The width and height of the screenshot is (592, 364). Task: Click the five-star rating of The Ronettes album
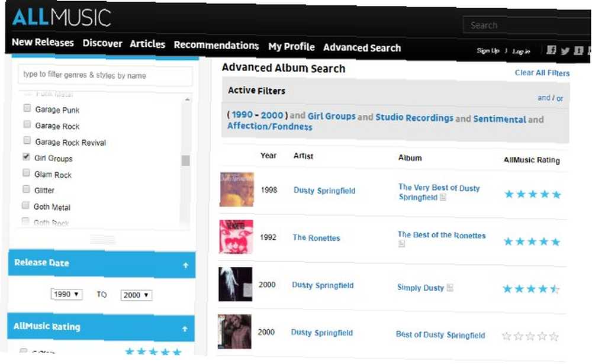pyautogui.click(x=532, y=241)
